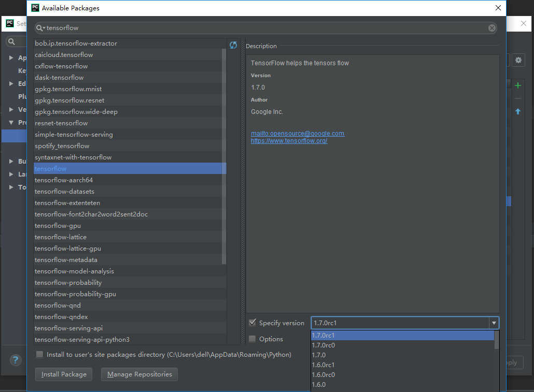Viewport: 534px width, 392px height.
Task: Click the version dropdown list scrollbar
Action: point(497,340)
